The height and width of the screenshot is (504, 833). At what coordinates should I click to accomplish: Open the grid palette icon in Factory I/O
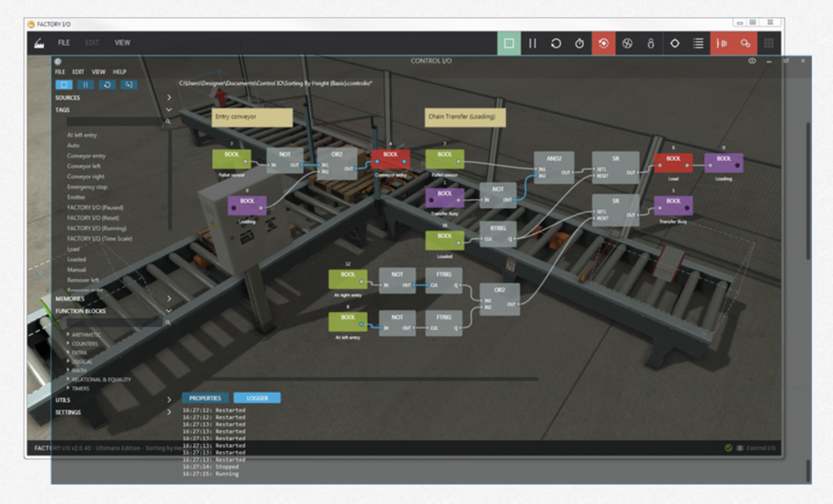click(x=769, y=43)
